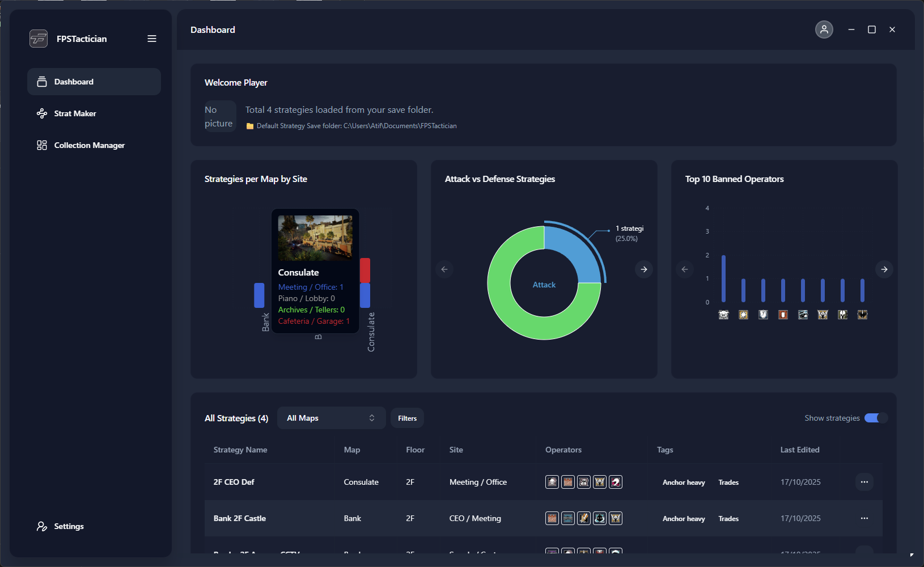Toggle the Show strategies switch
This screenshot has height=567, width=924.
[x=875, y=418]
